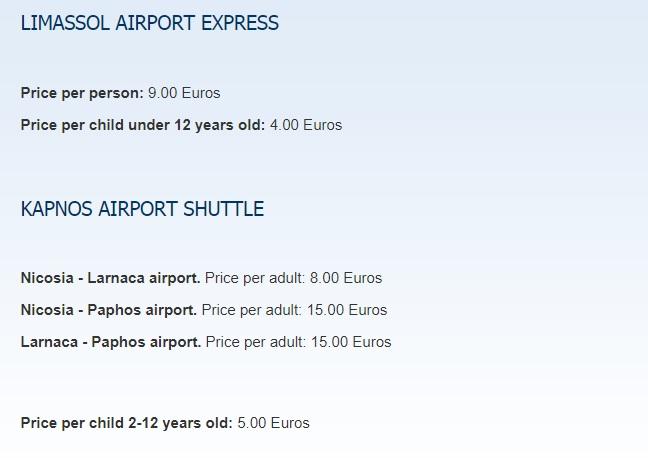Click 'Price per child under 12 years old' label

click(x=142, y=125)
